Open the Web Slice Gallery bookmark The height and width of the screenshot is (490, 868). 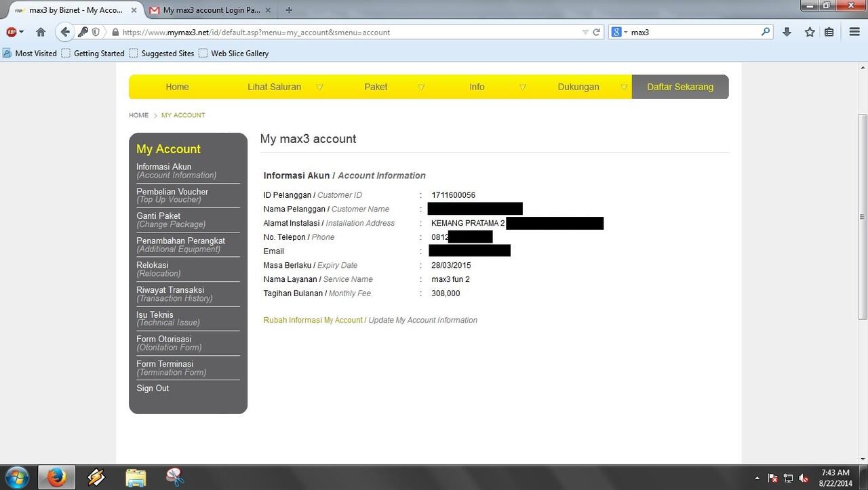[x=234, y=53]
